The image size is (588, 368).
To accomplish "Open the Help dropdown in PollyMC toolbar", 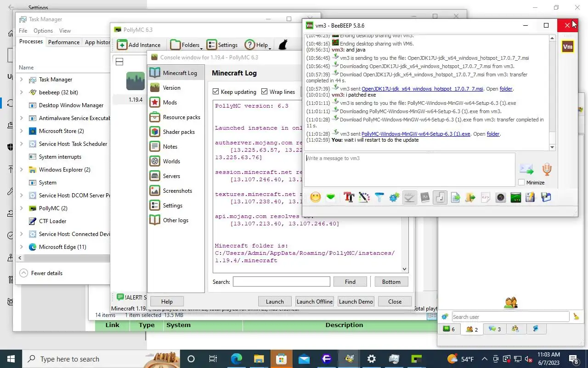I will [258, 45].
